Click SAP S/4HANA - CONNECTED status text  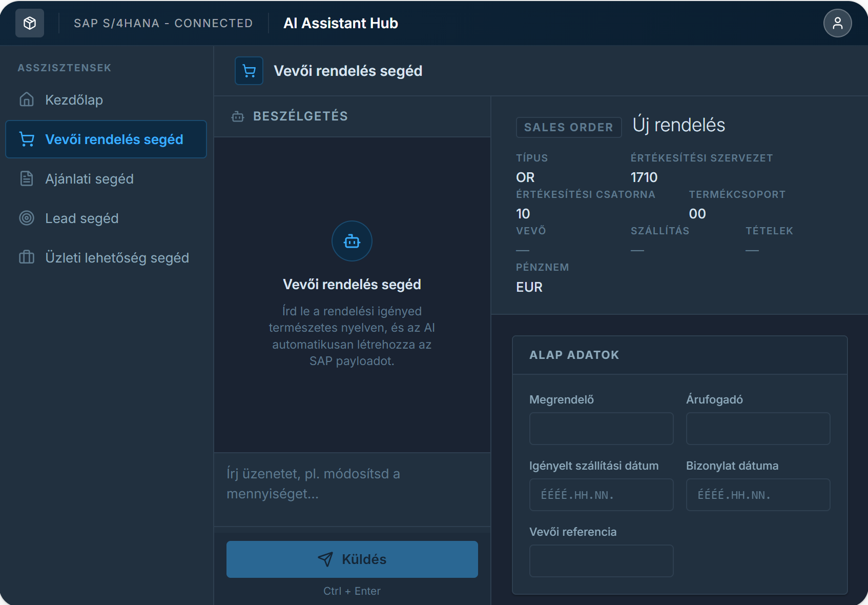pos(163,23)
